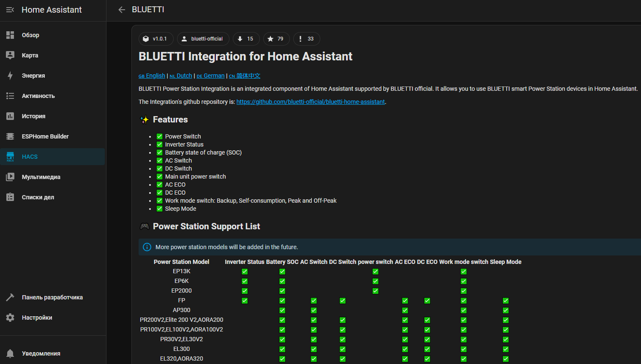The image size is (641, 364).
Task: Open Энергия via the lightning icon
Action: tap(10, 76)
